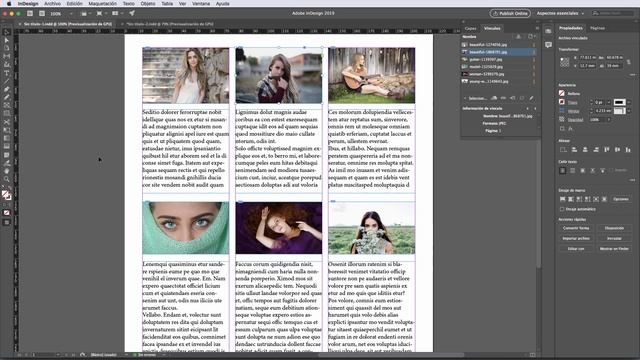Open the Aspectos esenciales workspace dropdown

(x=560, y=13)
